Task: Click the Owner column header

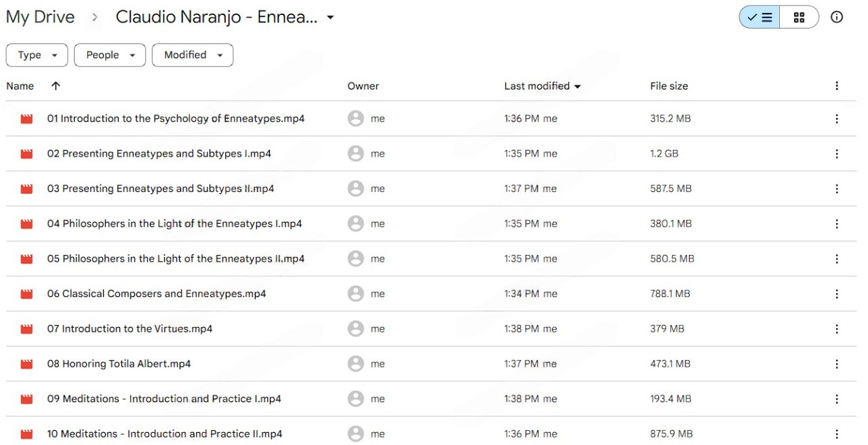Action: (x=363, y=86)
